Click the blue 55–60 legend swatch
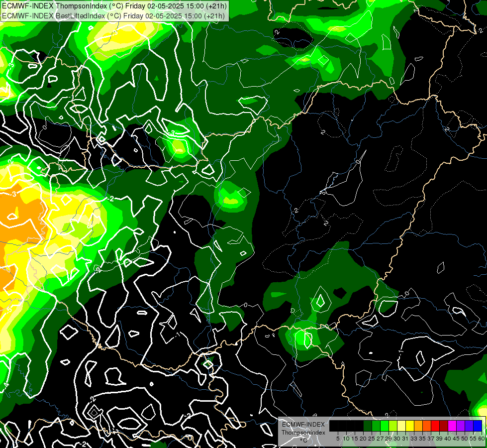The width and height of the screenshot is (487, 448). (478, 426)
